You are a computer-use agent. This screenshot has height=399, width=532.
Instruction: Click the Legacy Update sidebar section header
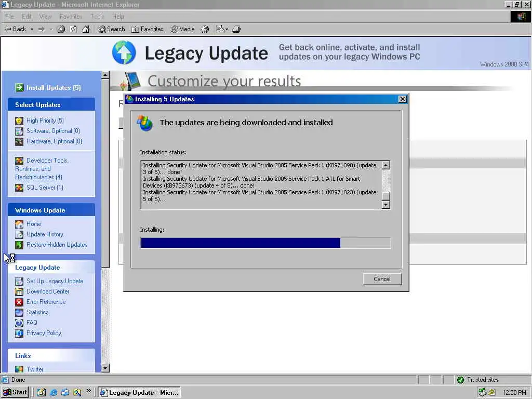point(51,268)
